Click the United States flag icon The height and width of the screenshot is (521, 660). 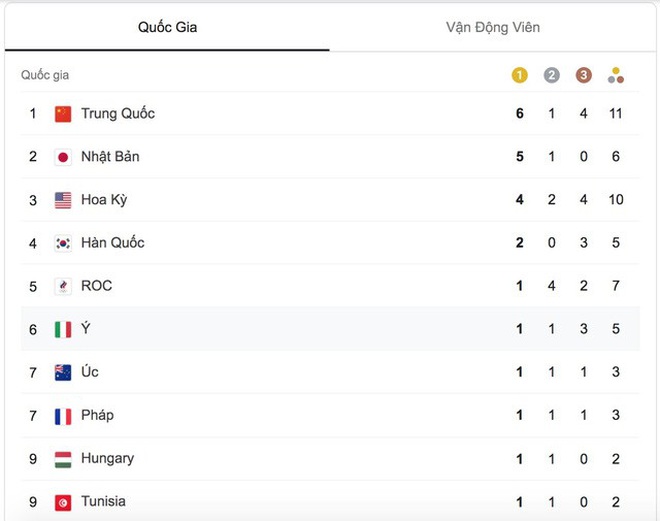point(63,200)
